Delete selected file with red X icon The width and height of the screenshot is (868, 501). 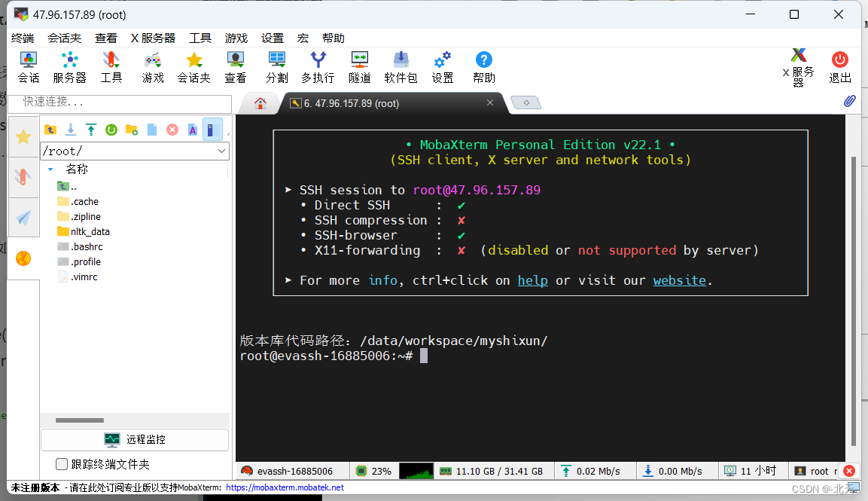(172, 130)
